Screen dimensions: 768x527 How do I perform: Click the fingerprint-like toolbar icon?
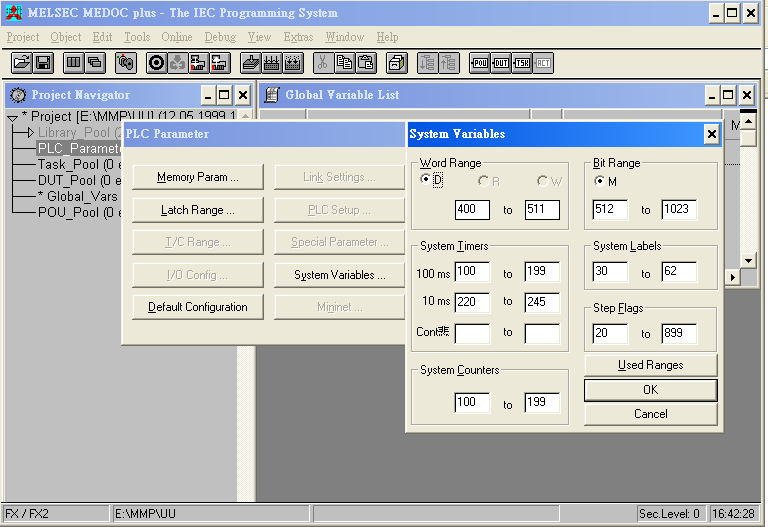tap(126, 63)
